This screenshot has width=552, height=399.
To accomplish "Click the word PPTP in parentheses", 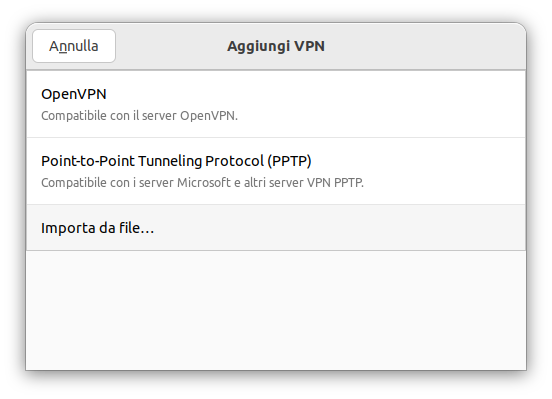I will point(289,161).
